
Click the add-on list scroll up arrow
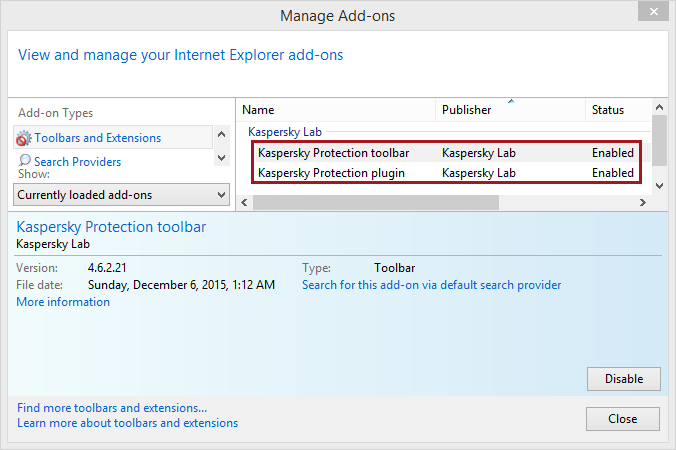tap(659, 107)
